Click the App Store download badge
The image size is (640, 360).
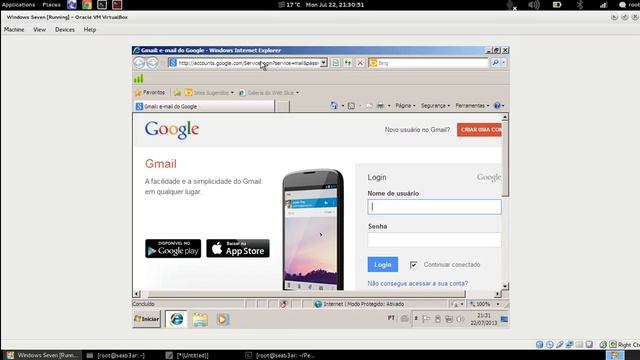[x=238, y=248]
